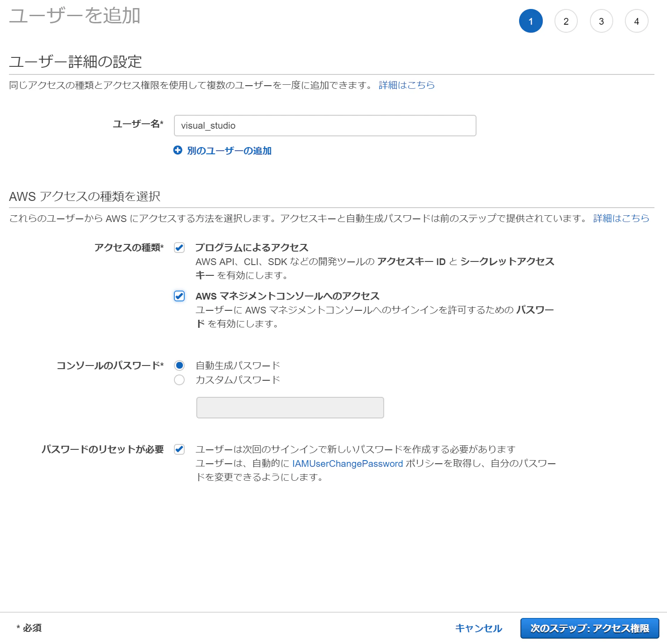The width and height of the screenshot is (667, 644).
Task: Click the ユーザー名* field label
Action: click(x=138, y=124)
